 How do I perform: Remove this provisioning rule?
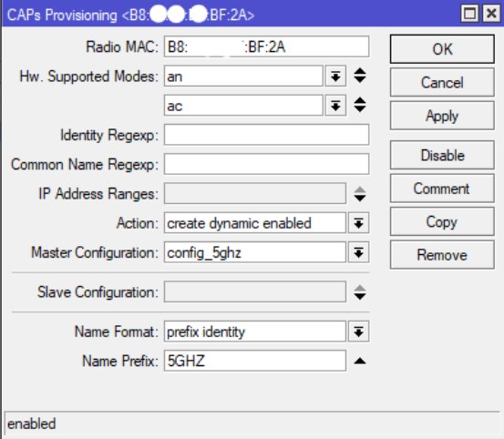442,255
